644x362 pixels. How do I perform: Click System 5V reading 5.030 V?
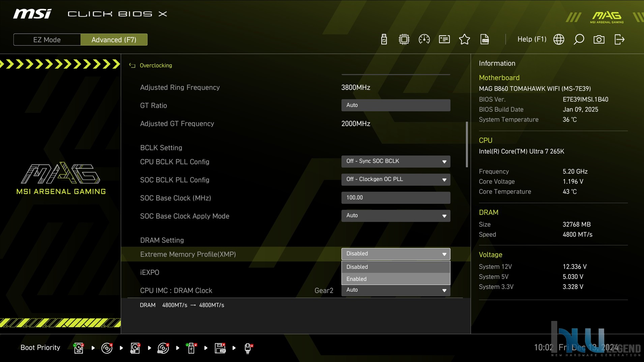[573, 277]
